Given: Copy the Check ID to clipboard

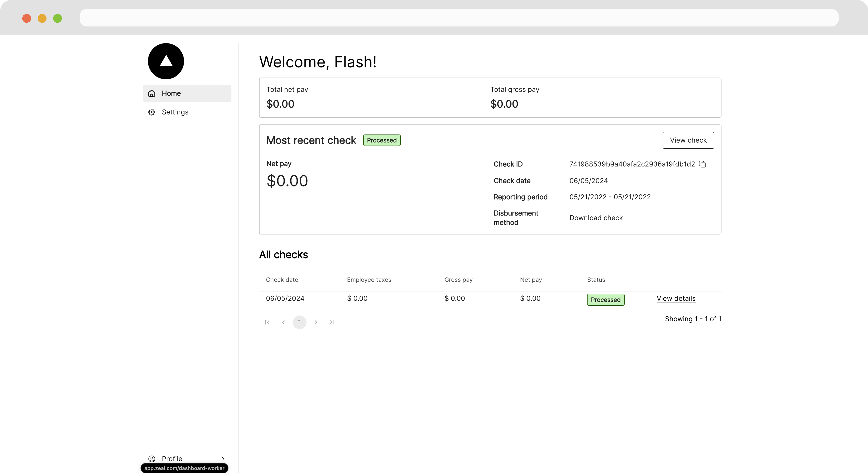Looking at the screenshot, I should coord(702,164).
